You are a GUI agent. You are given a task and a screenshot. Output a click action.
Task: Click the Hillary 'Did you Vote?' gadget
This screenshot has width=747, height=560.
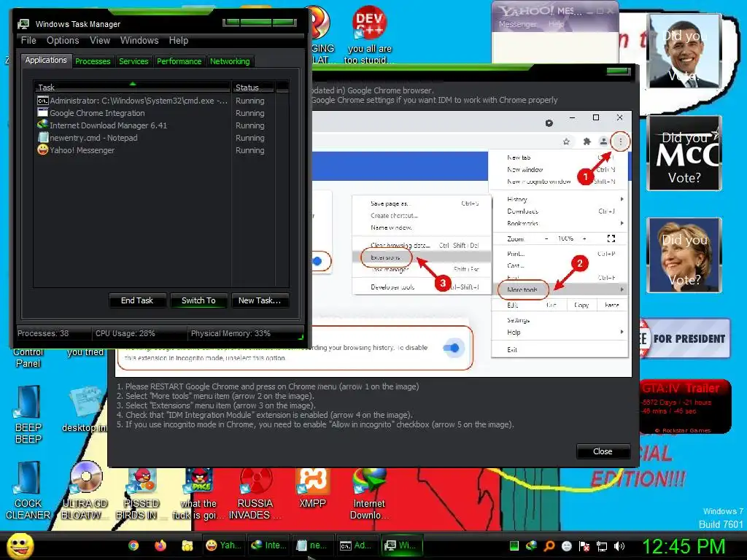click(x=684, y=254)
